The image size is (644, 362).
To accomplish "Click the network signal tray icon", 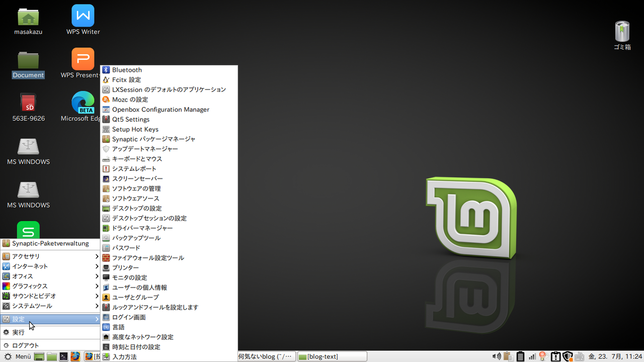I will (532, 356).
